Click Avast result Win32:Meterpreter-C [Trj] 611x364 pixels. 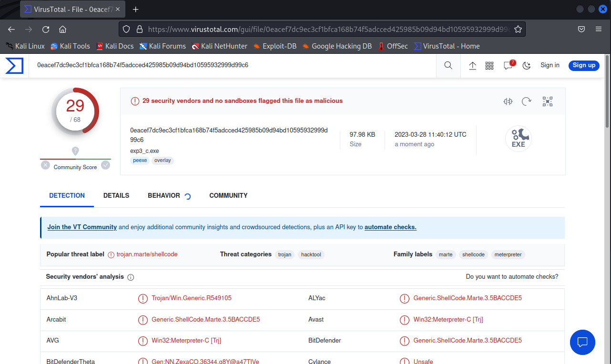click(448, 320)
